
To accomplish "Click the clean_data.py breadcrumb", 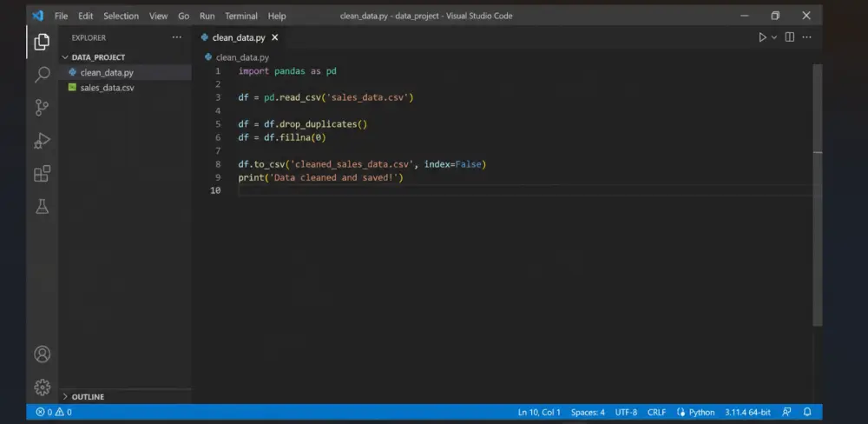I will tap(242, 57).
